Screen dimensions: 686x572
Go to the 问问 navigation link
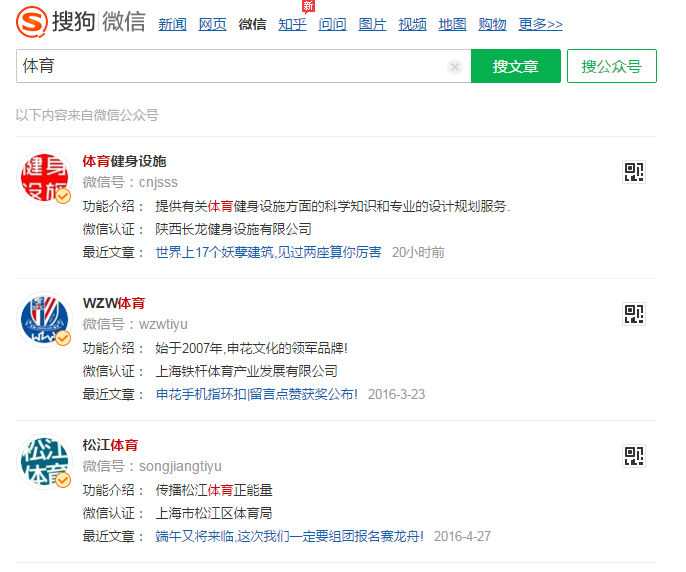[332, 24]
